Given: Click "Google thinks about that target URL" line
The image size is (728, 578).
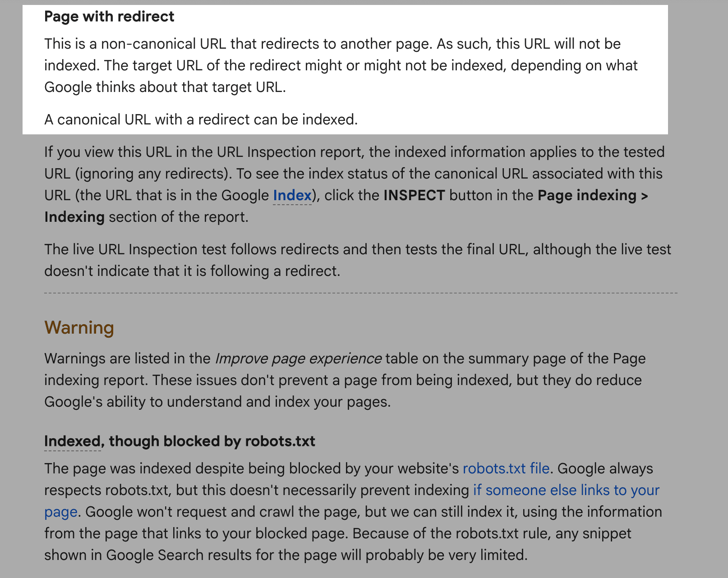Looking at the screenshot, I should click(x=165, y=87).
